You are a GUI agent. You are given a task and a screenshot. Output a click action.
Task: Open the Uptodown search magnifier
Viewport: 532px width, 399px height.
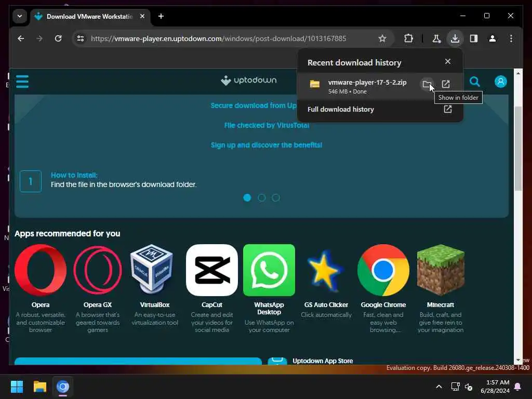pyautogui.click(x=475, y=82)
